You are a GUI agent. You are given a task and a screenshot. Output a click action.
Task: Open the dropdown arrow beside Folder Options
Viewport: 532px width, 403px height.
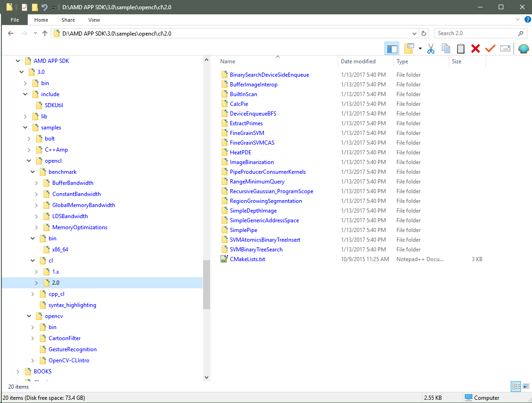click(420, 49)
